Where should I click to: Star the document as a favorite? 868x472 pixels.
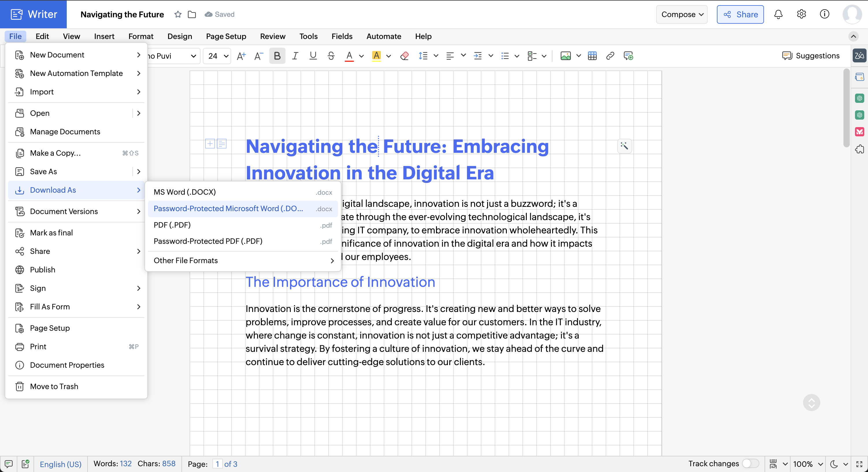pyautogui.click(x=178, y=14)
